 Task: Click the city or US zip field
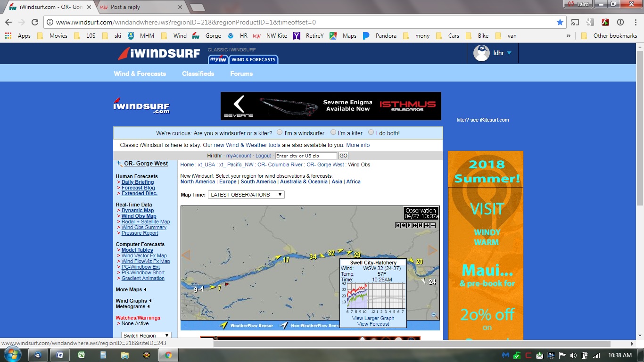pyautogui.click(x=305, y=156)
